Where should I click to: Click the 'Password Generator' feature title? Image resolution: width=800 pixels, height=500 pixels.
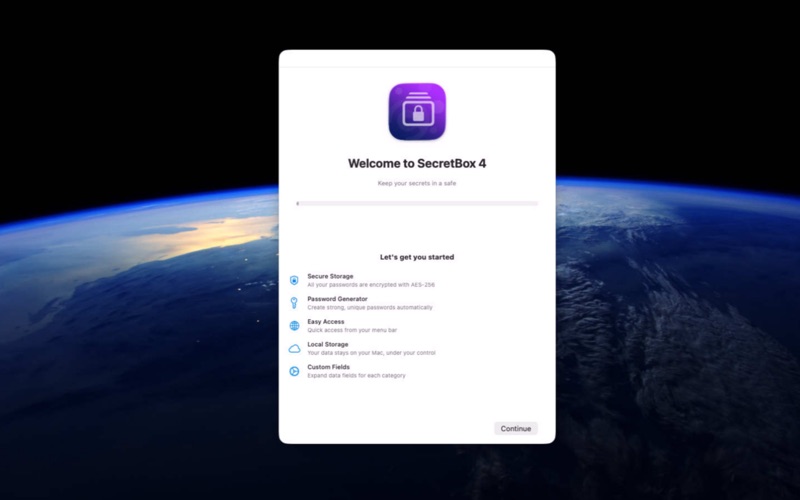point(337,299)
